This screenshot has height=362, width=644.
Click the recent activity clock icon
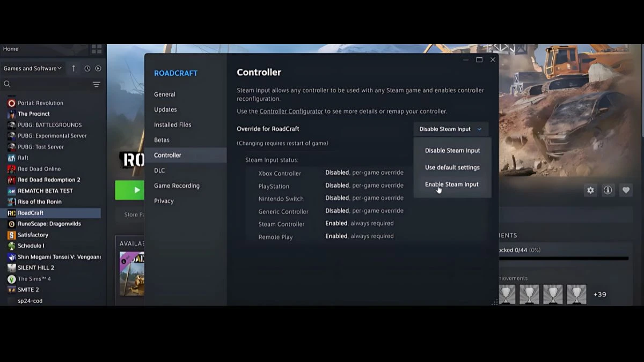click(x=87, y=69)
